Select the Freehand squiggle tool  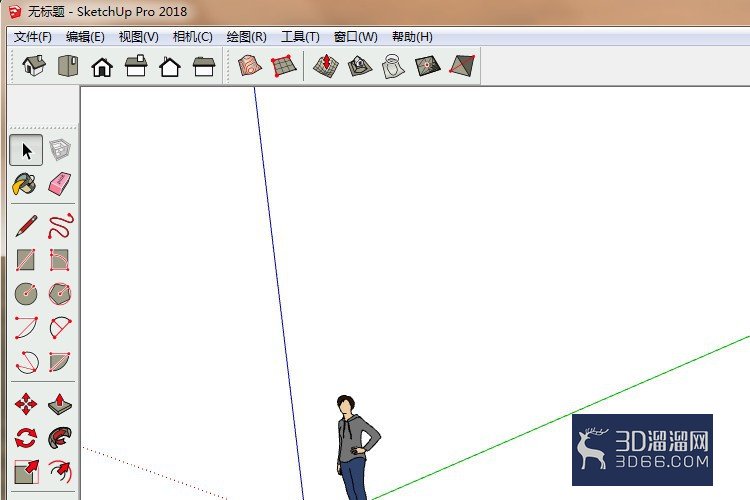click(60, 226)
